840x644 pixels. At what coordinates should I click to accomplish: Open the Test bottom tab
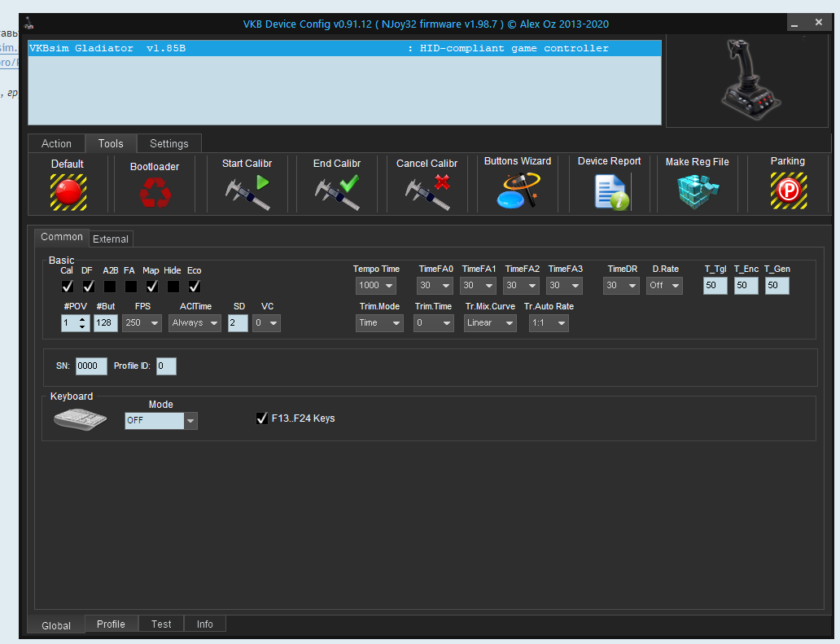(161, 624)
